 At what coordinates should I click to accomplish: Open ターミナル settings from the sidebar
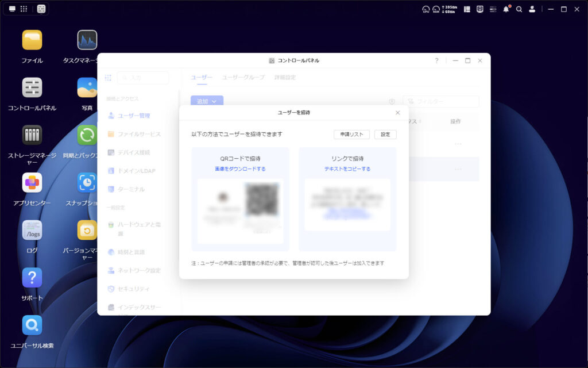(x=132, y=189)
